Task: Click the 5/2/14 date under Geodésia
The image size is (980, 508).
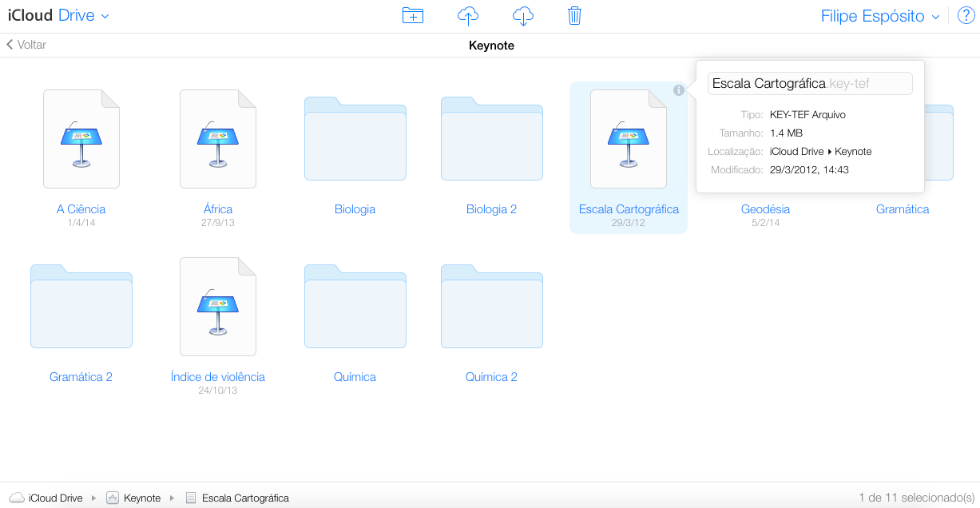Action: pyautogui.click(x=766, y=223)
